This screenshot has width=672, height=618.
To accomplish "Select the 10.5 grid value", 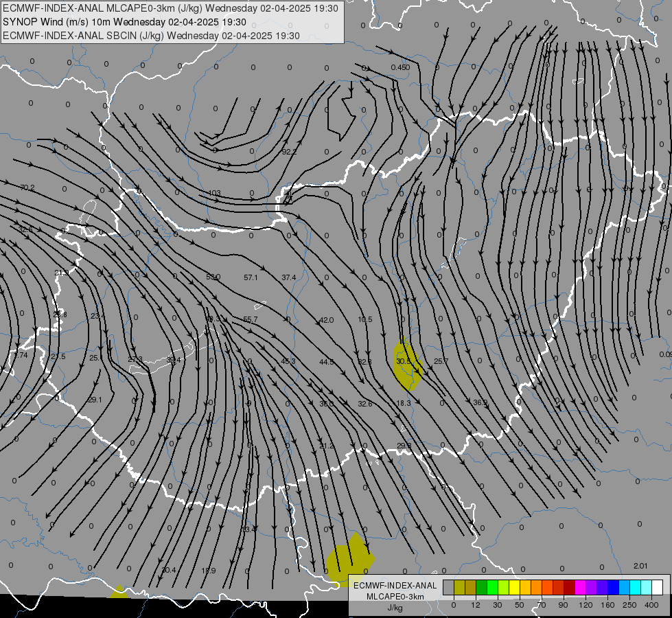I will [365, 319].
